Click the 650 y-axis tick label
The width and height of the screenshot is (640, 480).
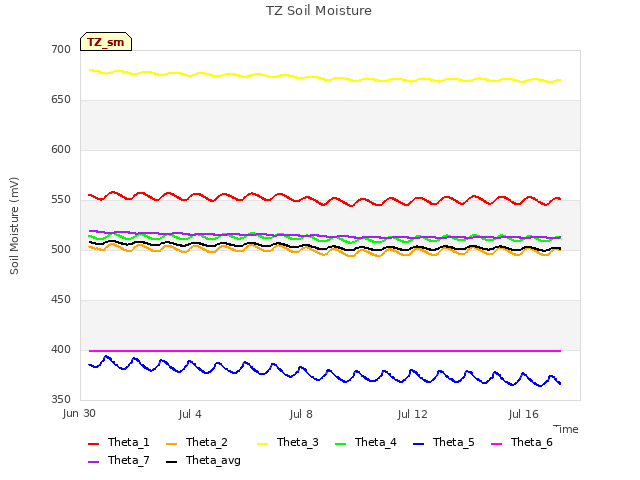point(61,100)
